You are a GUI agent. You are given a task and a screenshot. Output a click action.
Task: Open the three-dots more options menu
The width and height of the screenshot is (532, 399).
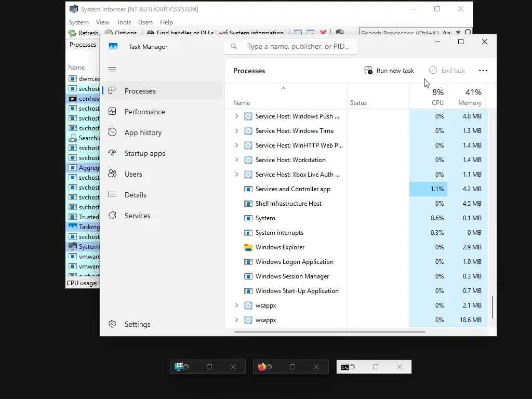tap(483, 71)
